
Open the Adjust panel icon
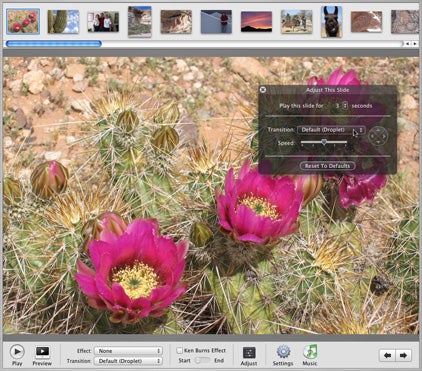click(x=249, y=352)
